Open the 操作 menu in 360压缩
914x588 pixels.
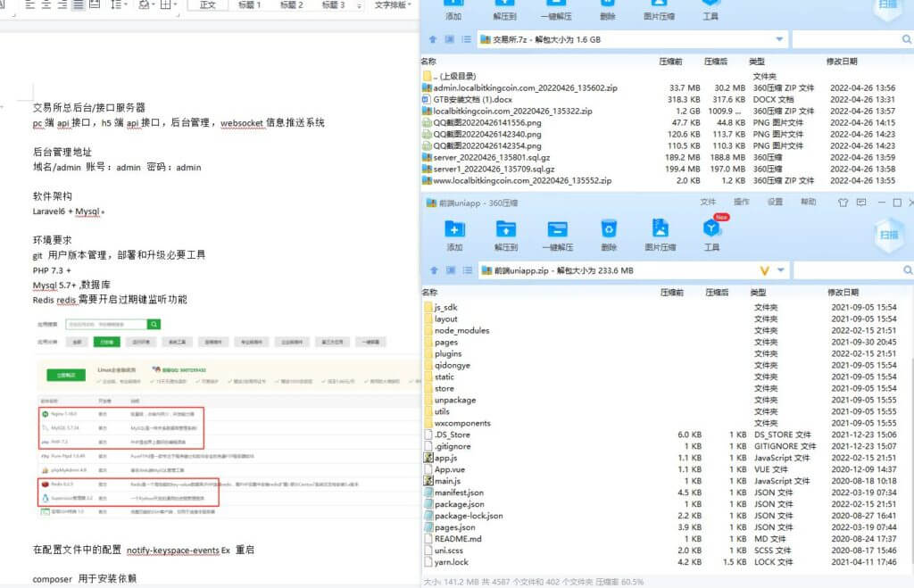pyautogui.click(x=742, y=203)
